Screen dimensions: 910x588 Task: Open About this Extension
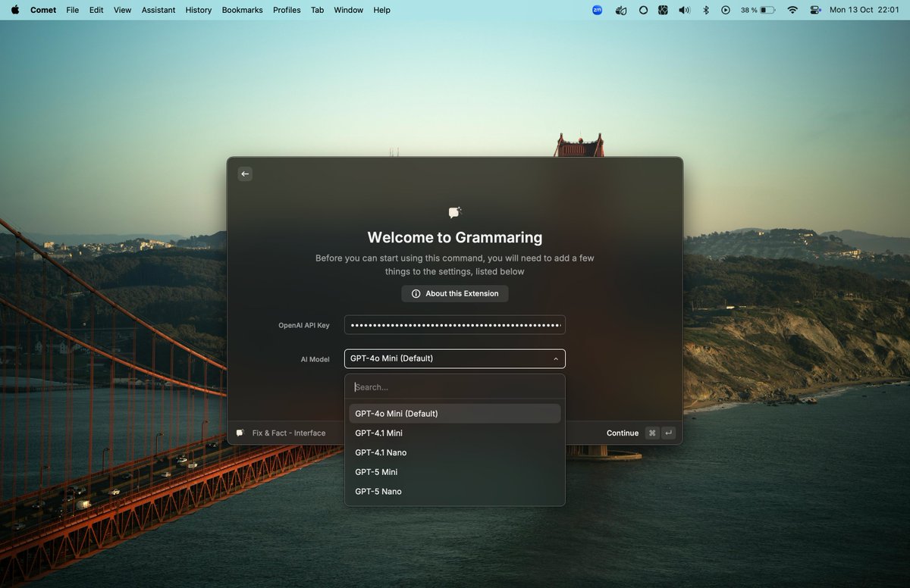click(x=455, y=293)
